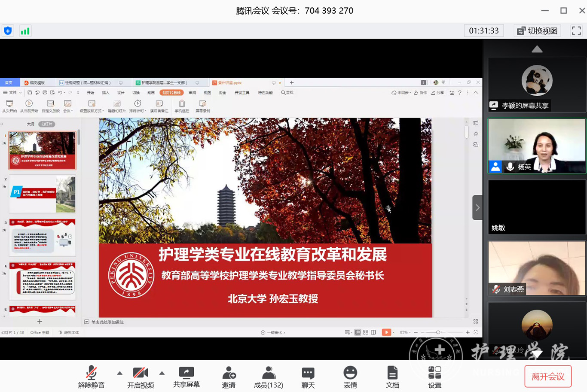Viewport: 587px width, 392px height.
Task: Collapse the participant video side panel
Action: click(477, 208)
